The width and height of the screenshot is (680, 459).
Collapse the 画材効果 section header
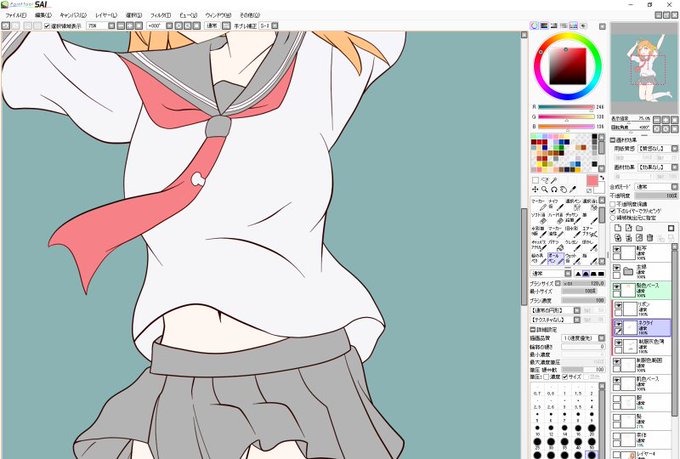pos(613,140)
